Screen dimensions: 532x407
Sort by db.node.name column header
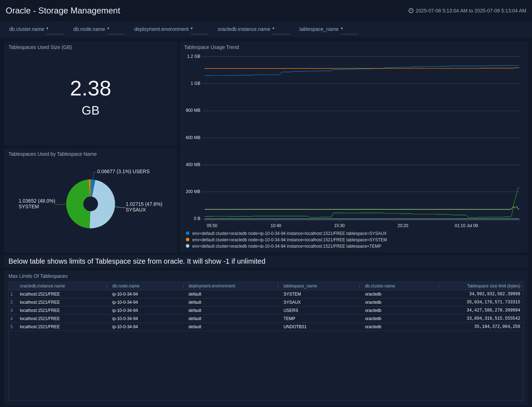(126, 286)
